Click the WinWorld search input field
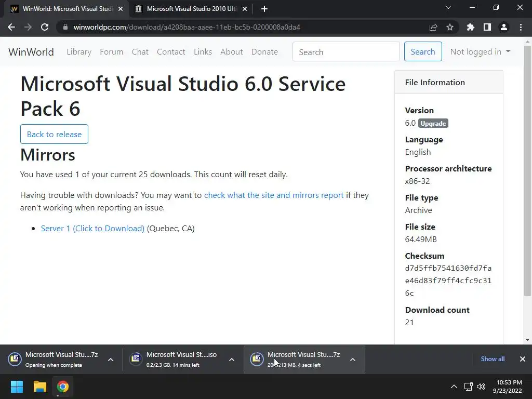This screenshot has width=532, height=399. click(x=346, y=52)
